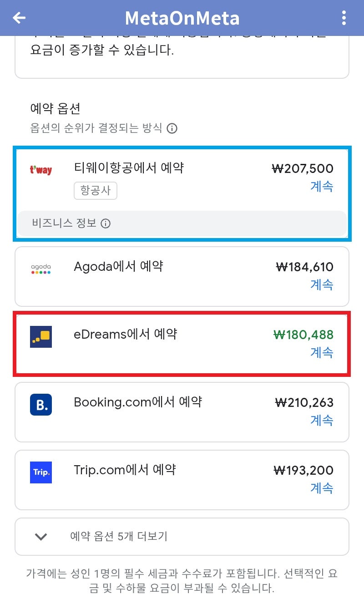Image resolution: width=364 pixels, height=599 pixels.
Task: Click the eDreams logo icon
Action: pyautogui.click(x=41, y=337)
